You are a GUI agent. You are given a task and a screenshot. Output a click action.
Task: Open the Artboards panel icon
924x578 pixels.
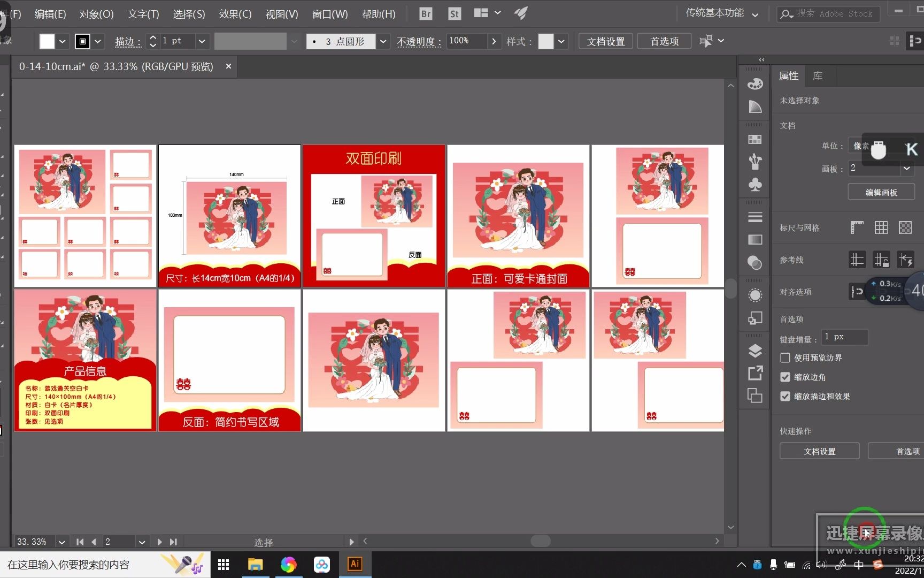755,396
